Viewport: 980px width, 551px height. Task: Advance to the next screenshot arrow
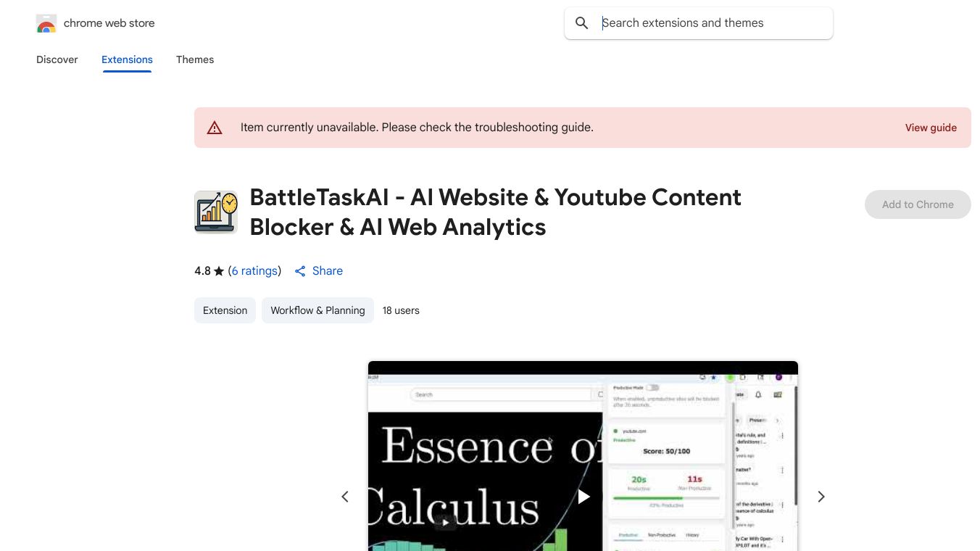(x=821, y=497)
